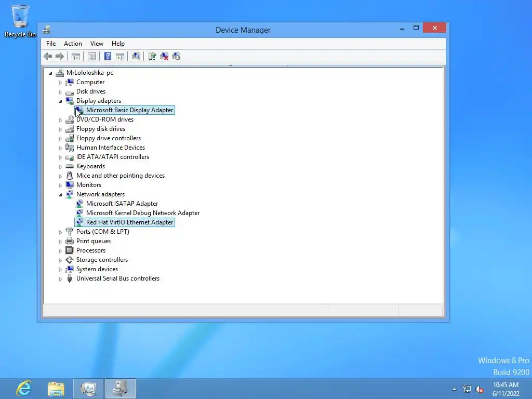This screenshot has width=532, height=399.
Task: Maximize the Device Manager window
Action: [416, 28]
